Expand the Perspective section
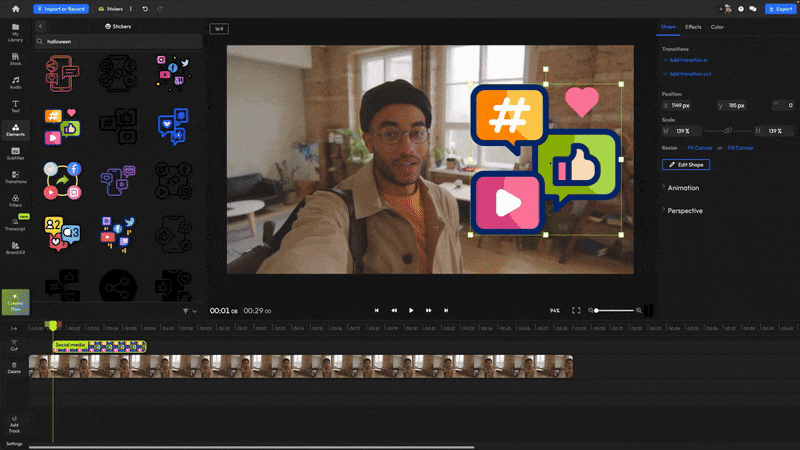The height and width of the screenshot is (450, 800). 684,211
